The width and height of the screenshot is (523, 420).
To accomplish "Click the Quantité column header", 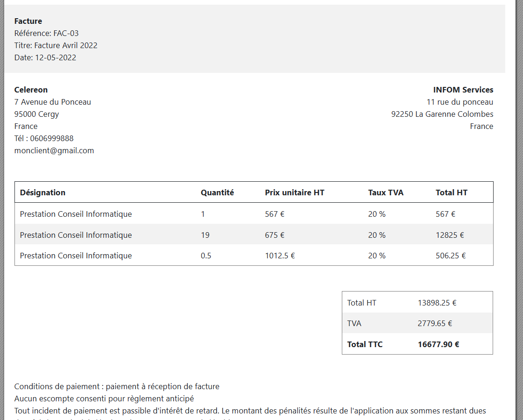I will tap(217, 192).
